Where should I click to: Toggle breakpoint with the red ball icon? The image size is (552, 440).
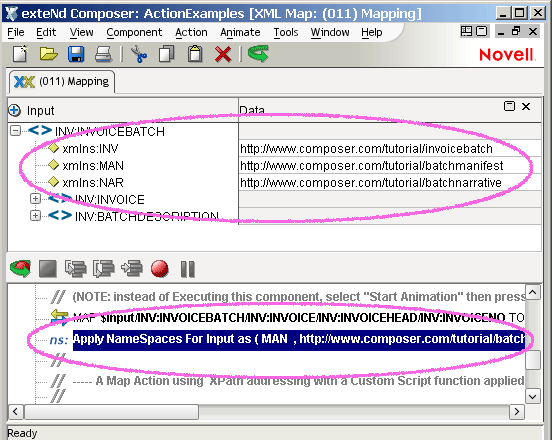click(x=159, y=269)
